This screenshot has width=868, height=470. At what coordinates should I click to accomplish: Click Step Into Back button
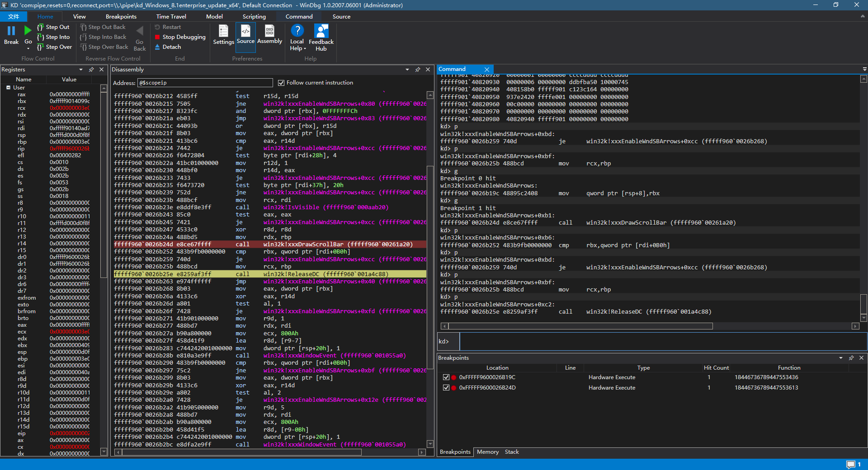coord(104,37)
